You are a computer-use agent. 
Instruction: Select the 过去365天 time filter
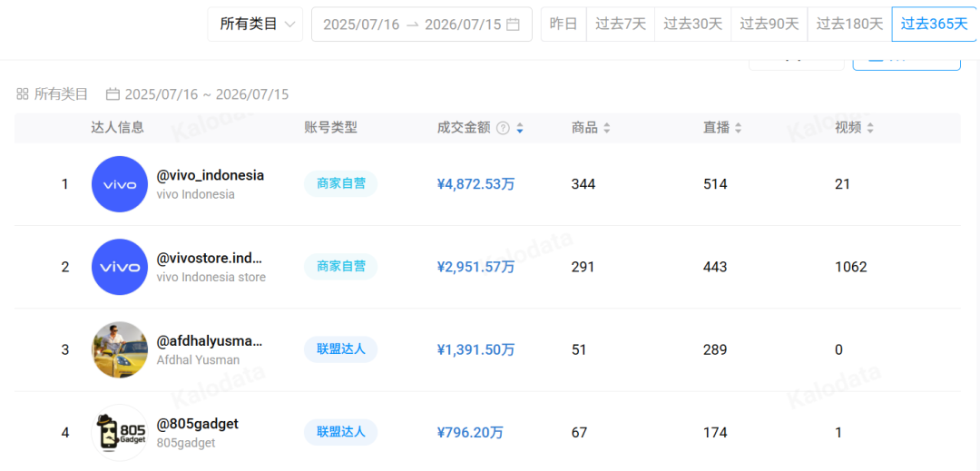[x=935, y=25]
